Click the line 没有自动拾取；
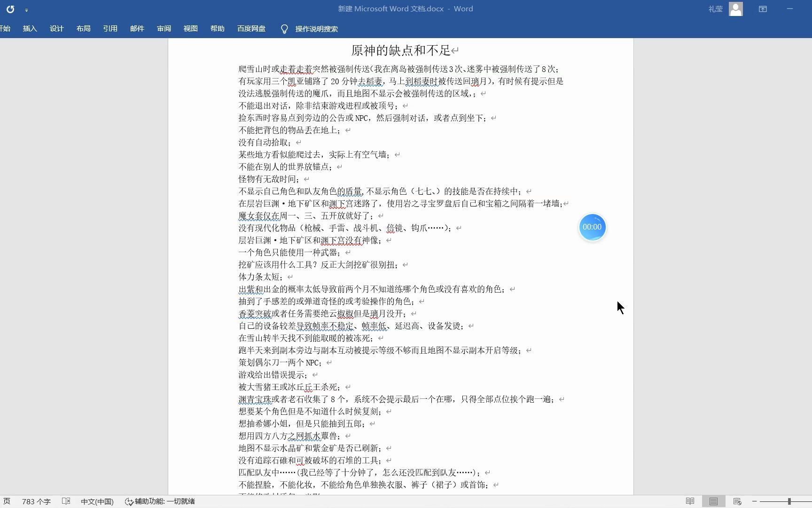The image size is (812, 508). pos(265,143)
